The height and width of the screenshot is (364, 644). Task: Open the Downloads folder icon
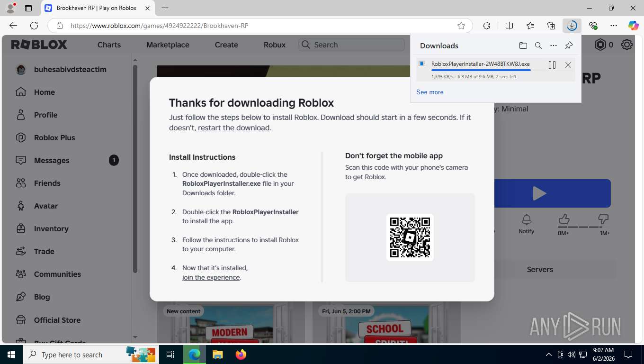(x=523, y=45)
